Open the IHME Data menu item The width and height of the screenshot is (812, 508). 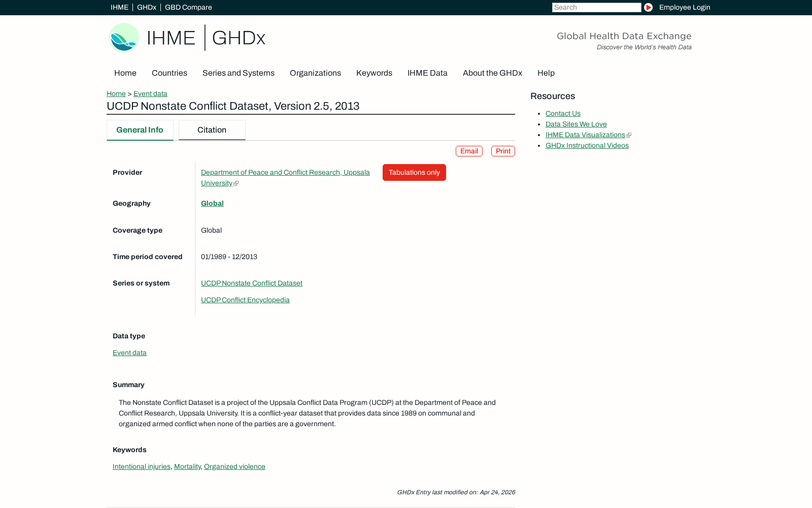click(427, 73)
